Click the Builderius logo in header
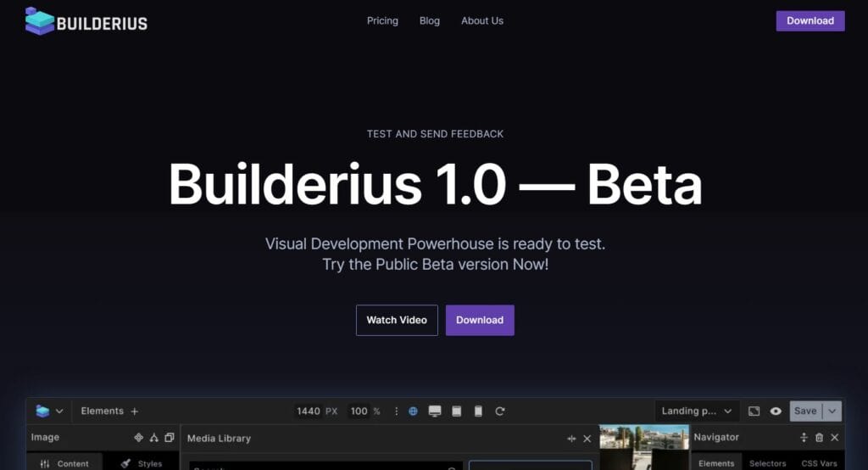The height and width of the screenshot is (470, 868). pos(86,21)
